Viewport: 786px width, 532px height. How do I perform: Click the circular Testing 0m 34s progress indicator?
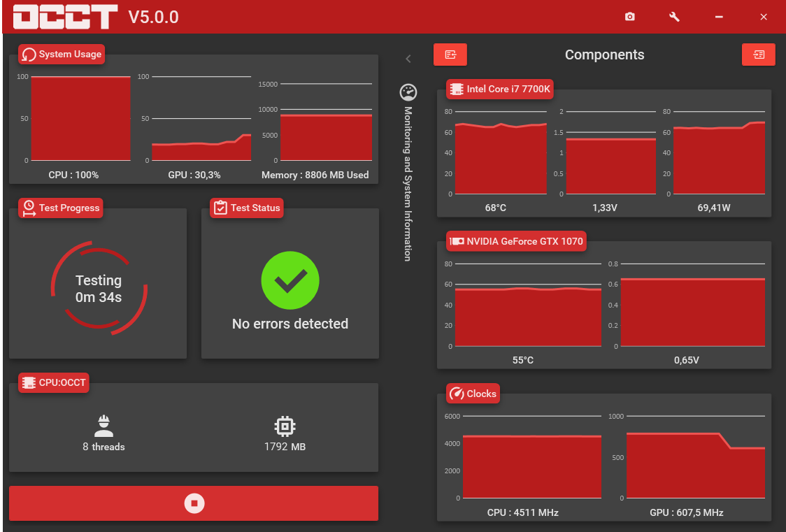click(x=99, y=288)
